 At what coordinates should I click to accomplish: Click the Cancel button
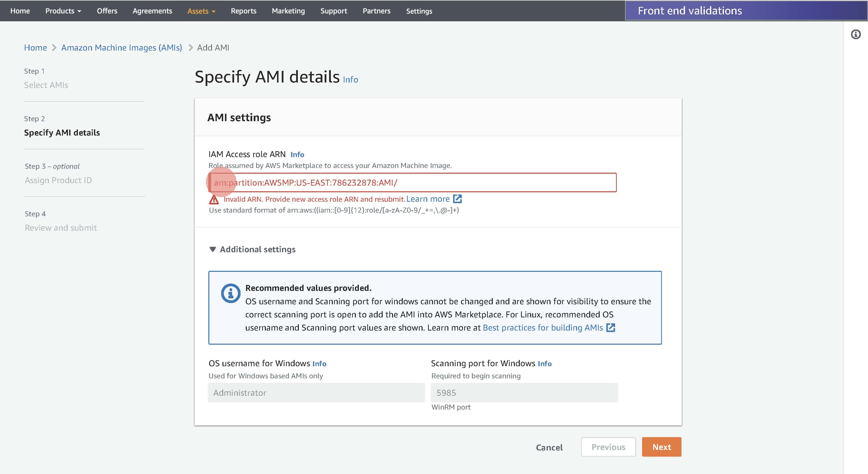pos(549,447)
